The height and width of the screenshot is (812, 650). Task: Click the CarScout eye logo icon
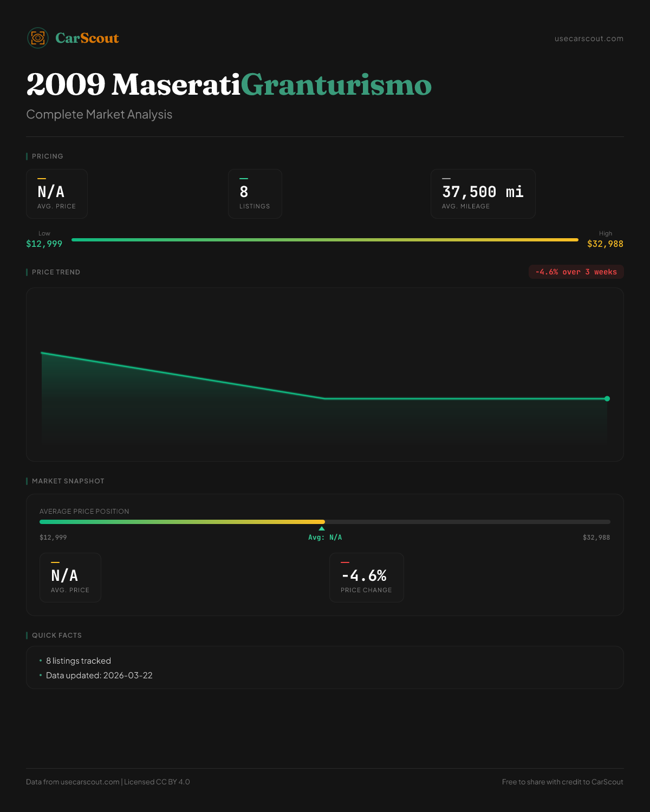pyautogui.click(x=38, y=38)
